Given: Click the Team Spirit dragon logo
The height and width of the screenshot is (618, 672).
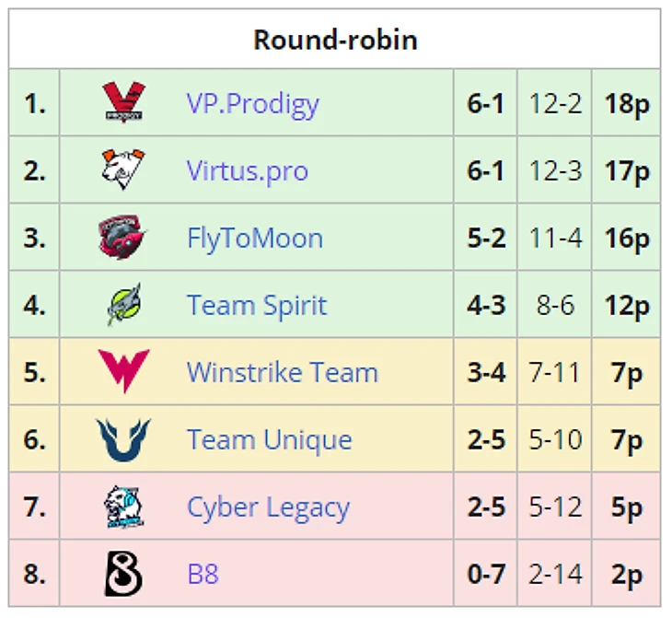Looking at the screenshot, I should 123,305.
